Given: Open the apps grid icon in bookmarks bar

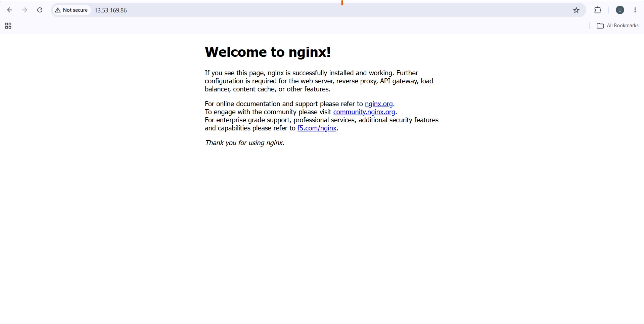Looking at the screenshot, I should (x=8, y=26).
